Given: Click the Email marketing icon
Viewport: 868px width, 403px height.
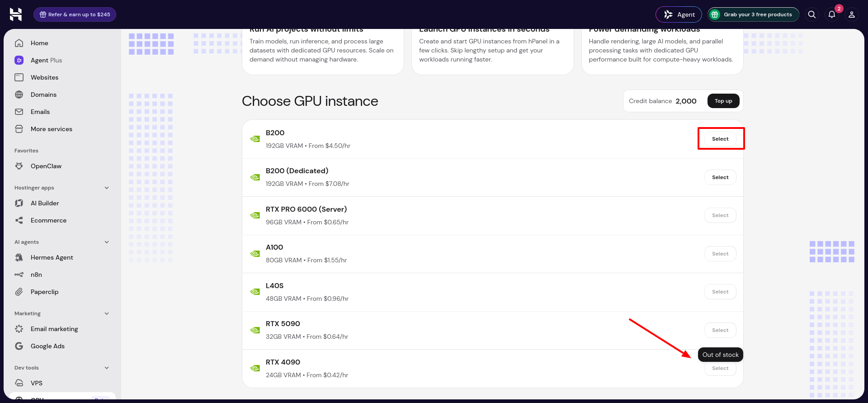Looking at the screenshot, I should [x=19, y=329].
